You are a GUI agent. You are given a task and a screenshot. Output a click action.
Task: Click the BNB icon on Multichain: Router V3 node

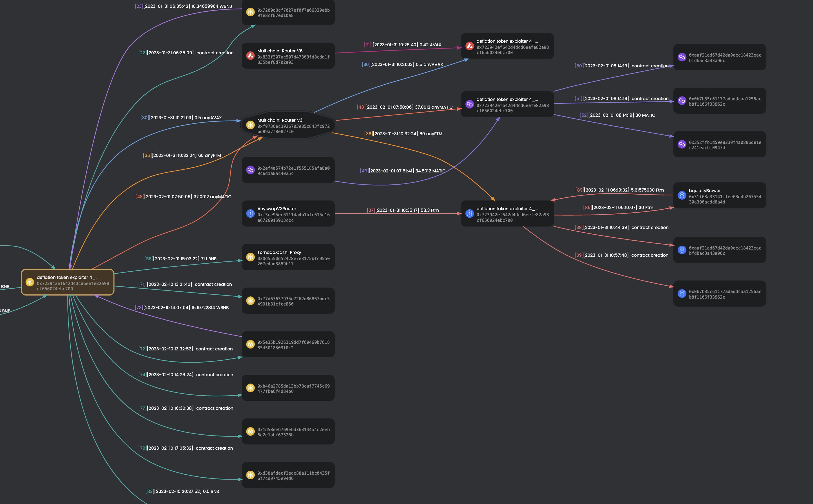pyautogui.click(x=250, y=125)
